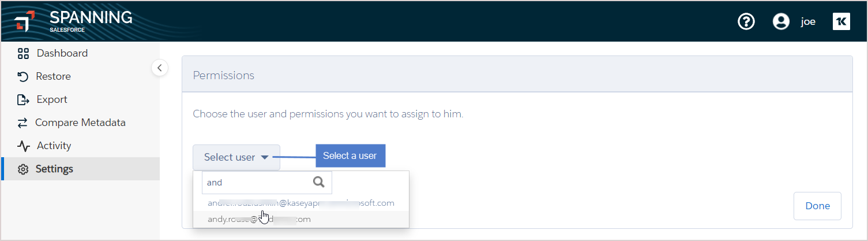Click the Done button

(817, 206)
